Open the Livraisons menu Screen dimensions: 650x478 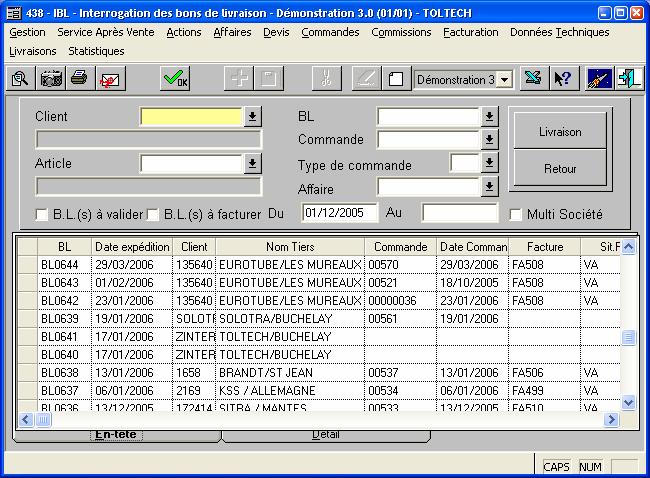(x=33, y=51)
